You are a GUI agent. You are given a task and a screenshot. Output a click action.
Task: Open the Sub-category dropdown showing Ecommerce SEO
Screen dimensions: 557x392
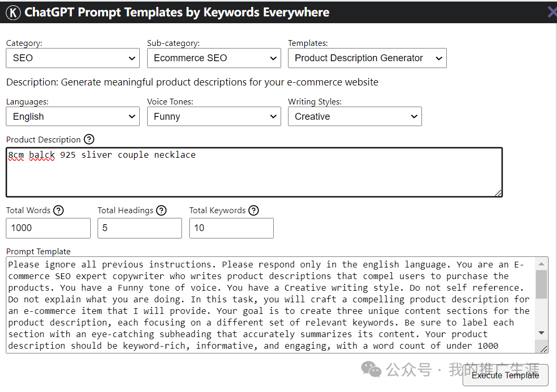pyautogui.click(x=214, y=58)
